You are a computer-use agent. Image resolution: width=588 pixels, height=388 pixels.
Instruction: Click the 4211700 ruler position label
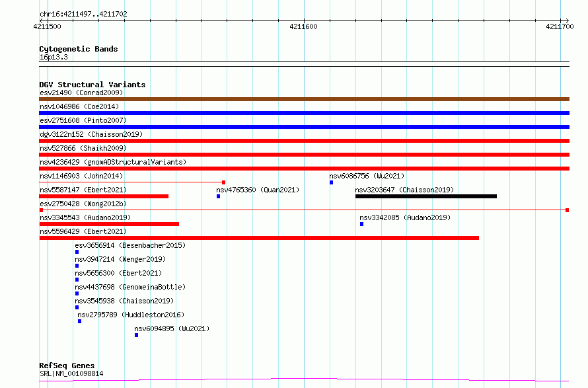click(560, 26)
